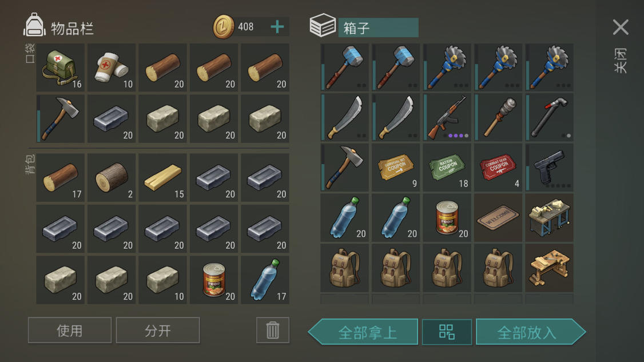Put all items in with 全部放入
This screenshot has width=644, height=362.
point(530,332)
